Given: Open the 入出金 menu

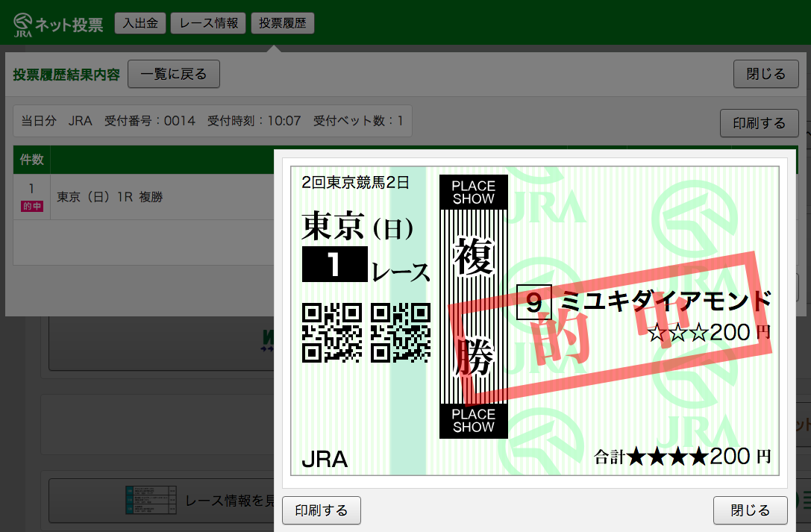Looking at the screenshot, I should coord(140,23).
